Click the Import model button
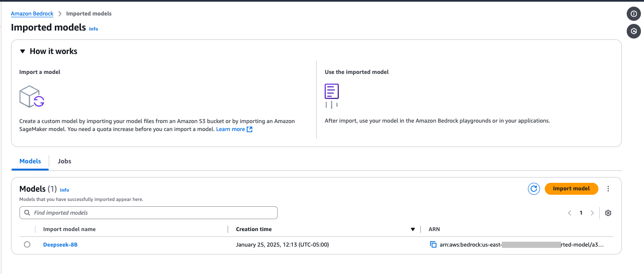Image resolution: width=644 pixels, height=274 pixels. pos(571,189)
